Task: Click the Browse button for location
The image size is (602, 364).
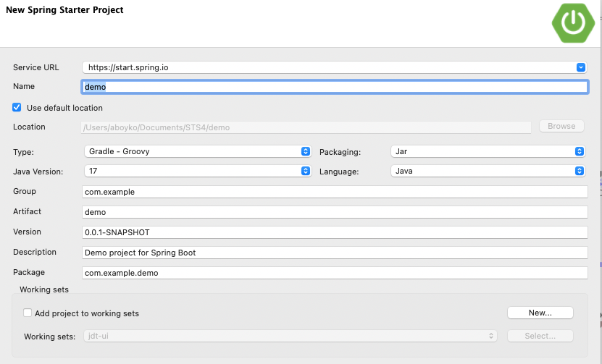Action: click(561, 126)
